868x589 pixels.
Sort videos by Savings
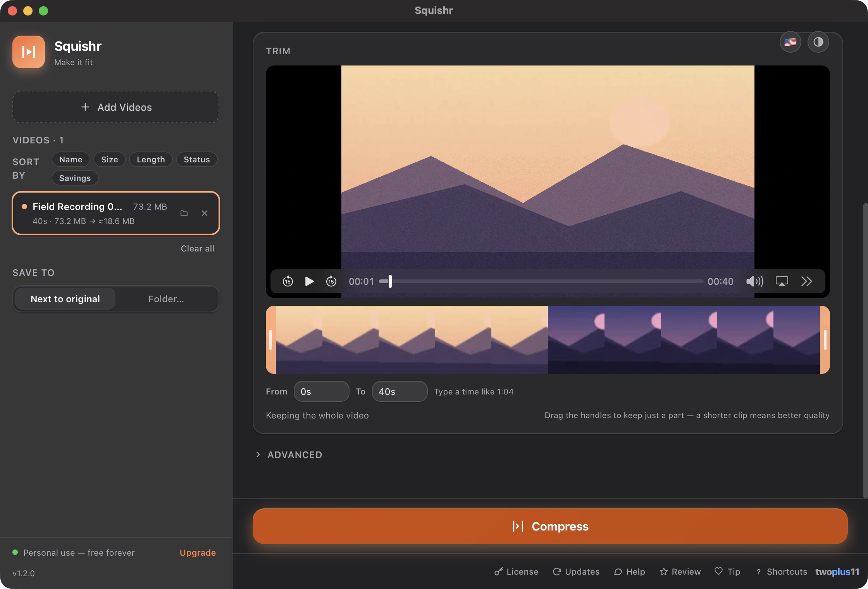[75, 178]
